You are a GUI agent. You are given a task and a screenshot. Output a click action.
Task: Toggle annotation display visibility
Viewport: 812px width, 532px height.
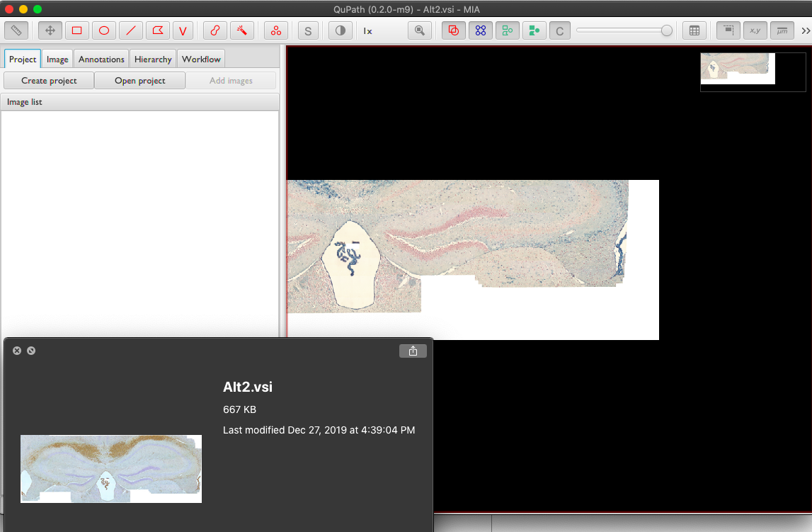(453, 30)
